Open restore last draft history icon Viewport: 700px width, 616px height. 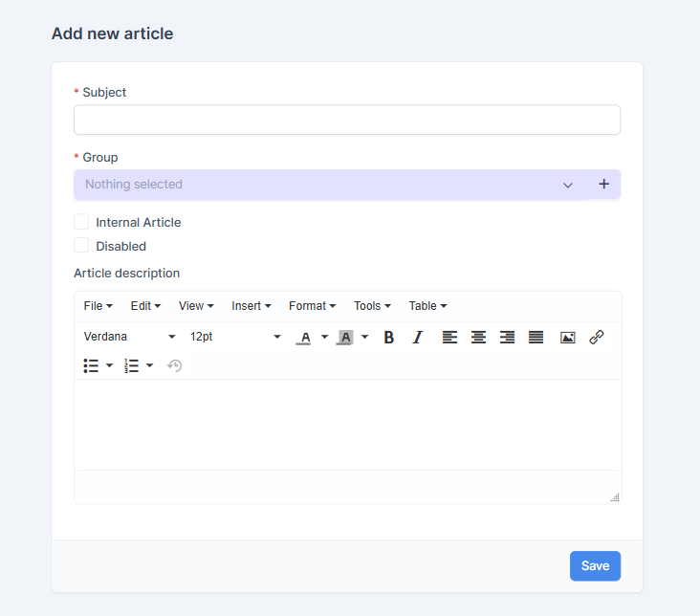click(x=174, y=365)
